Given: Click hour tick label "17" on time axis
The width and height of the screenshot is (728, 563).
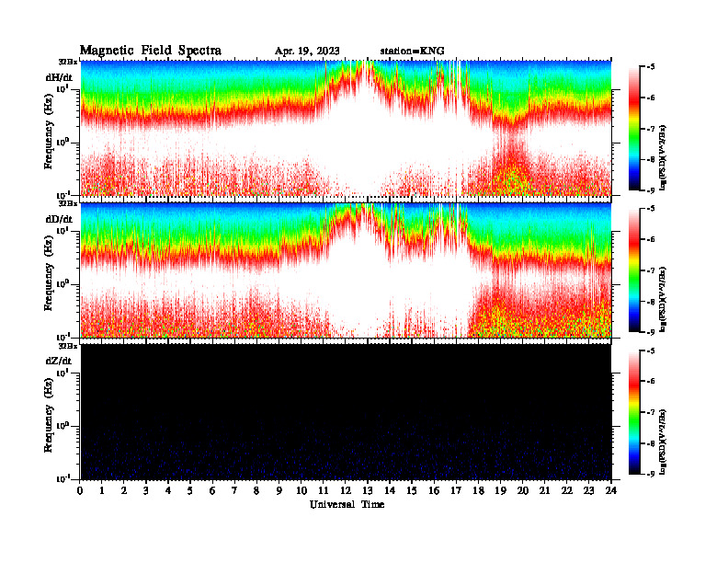Looking at the screenshot, I should [457, 491].
